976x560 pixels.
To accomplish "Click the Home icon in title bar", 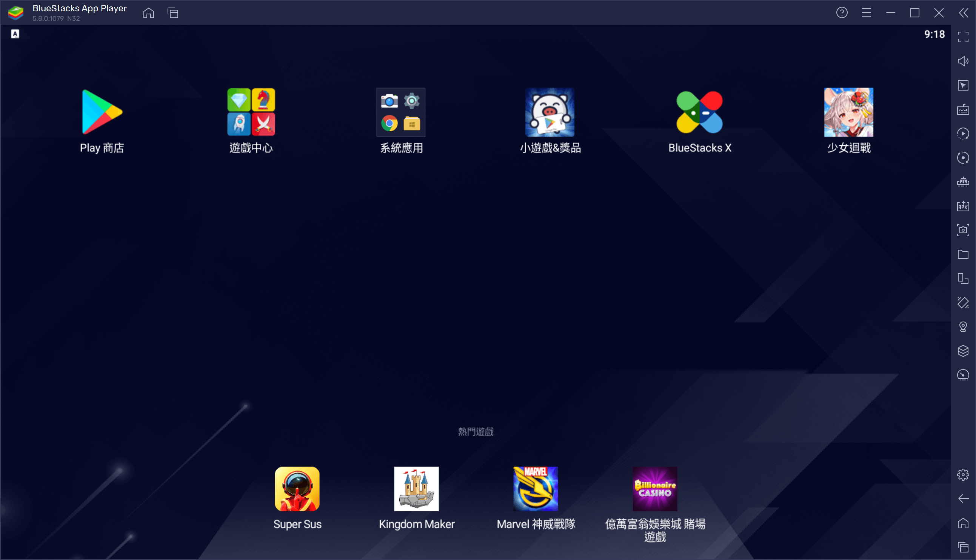I will [148, 13].
